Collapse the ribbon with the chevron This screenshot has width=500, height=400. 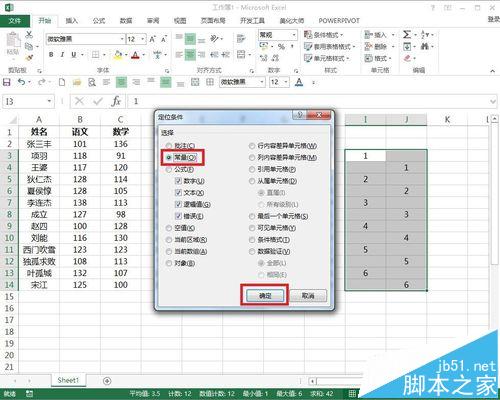[x=492, y=71]
